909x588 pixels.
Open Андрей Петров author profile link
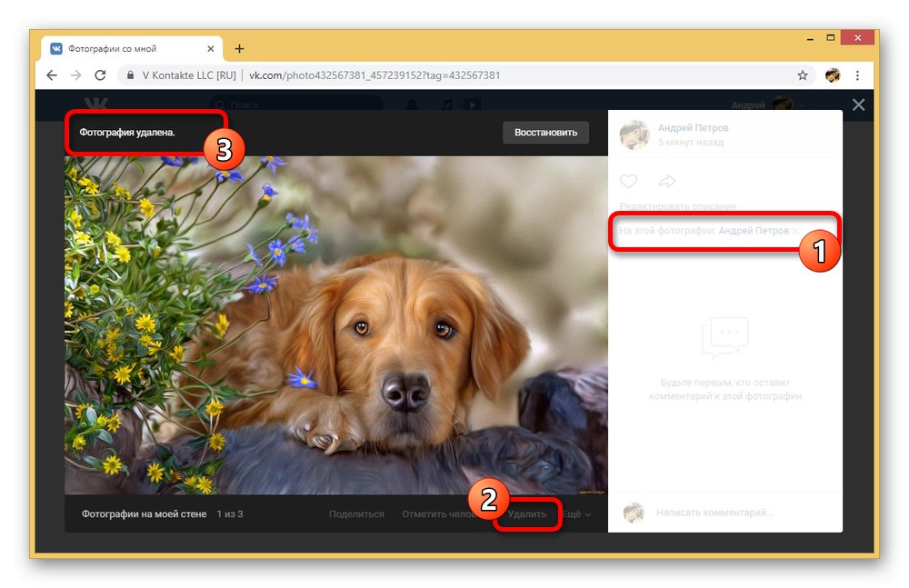693,127
